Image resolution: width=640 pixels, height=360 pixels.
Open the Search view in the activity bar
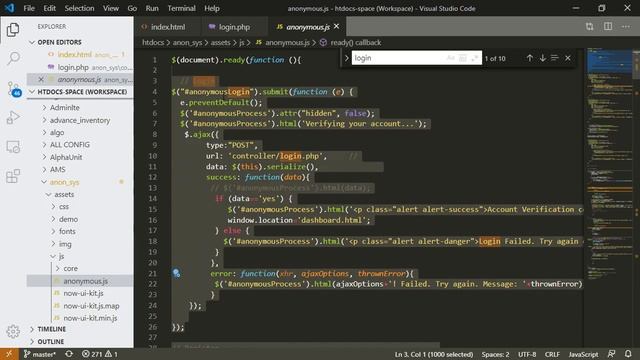click(13, 58)
